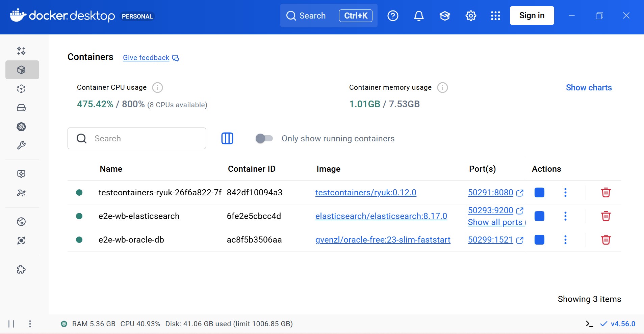Open Volumes sidebar icon
This screenshot has width=644, height=334.
pos(21,108)
